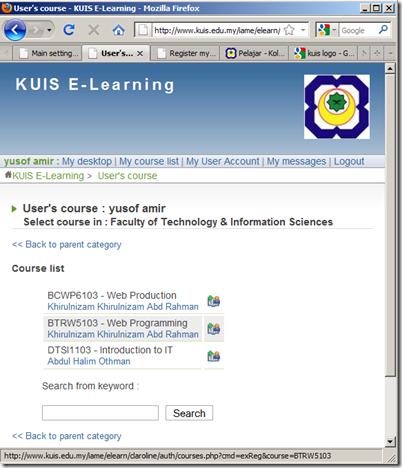Click the BCWP6103 - Web Production course
The width and height of the screenshot is (402, 468).
(x=112, y=295)
